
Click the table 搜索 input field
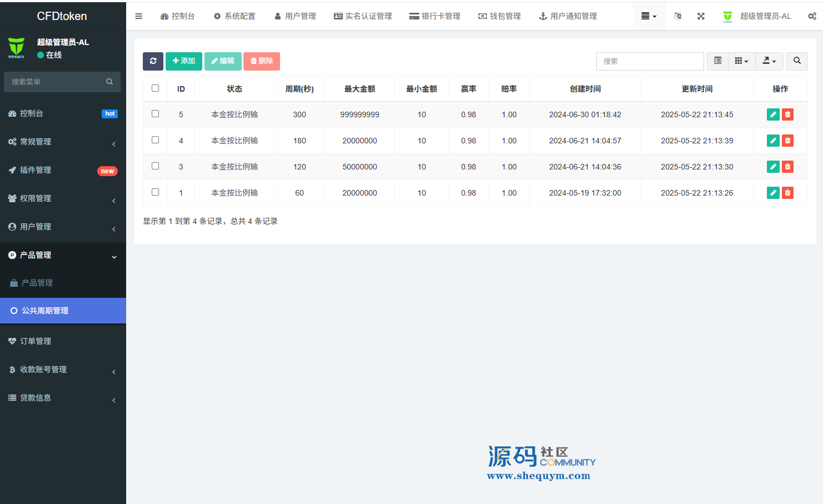[650, 61]
